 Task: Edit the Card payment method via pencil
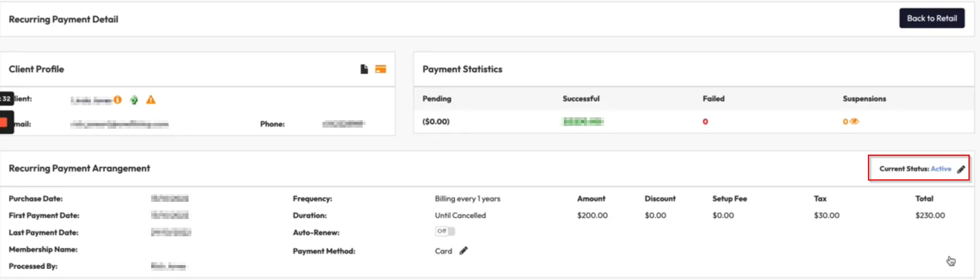463,251
